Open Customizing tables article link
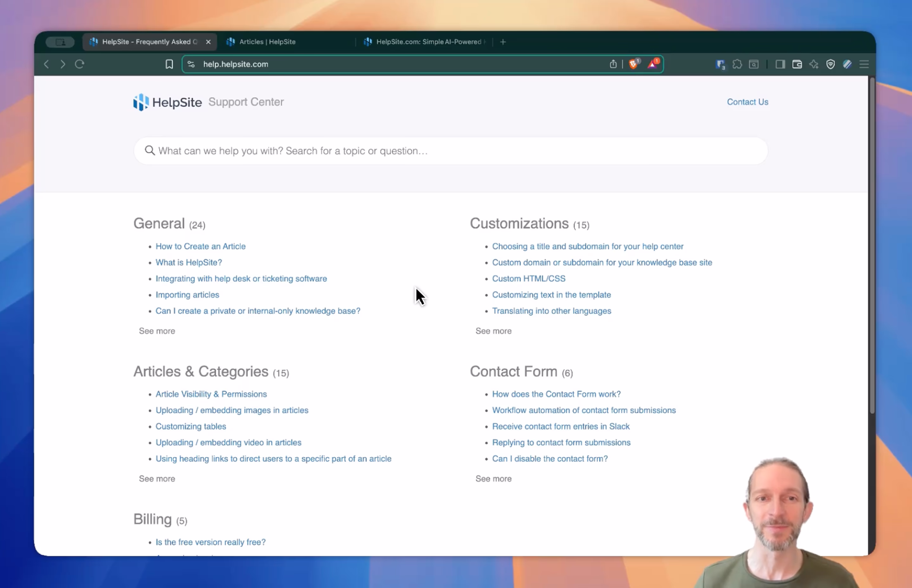 tap(191, 426)
